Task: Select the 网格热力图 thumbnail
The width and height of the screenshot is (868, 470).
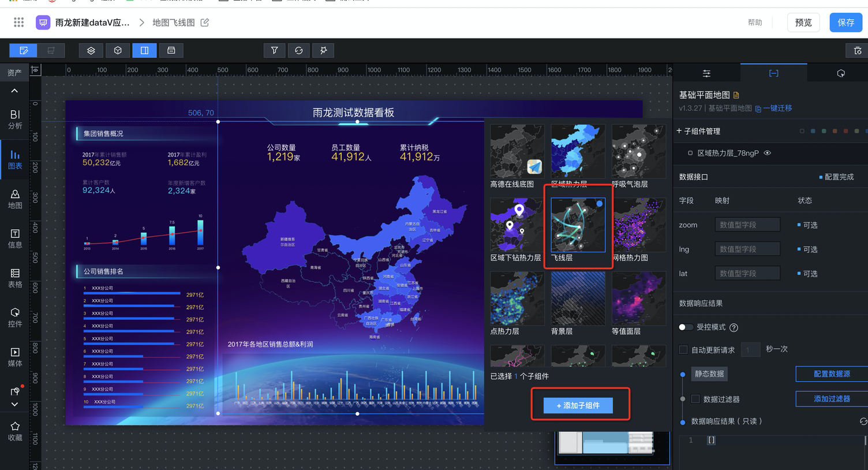Action: 638,225
